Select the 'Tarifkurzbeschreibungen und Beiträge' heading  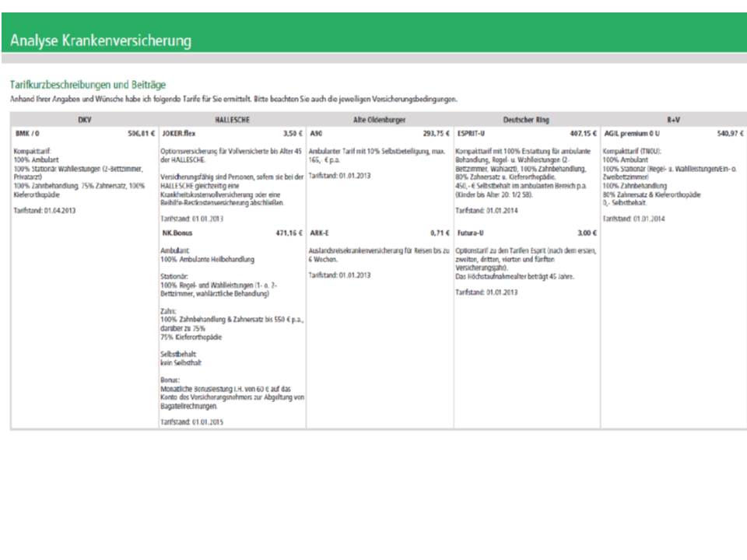88,85
